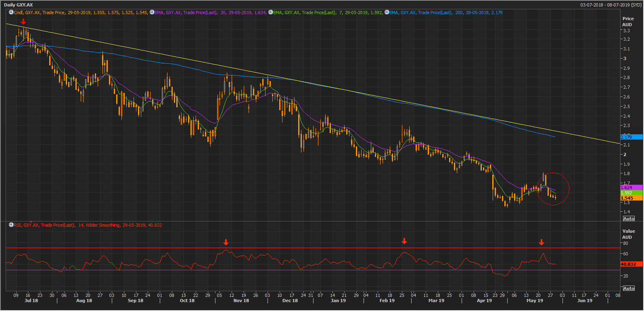Click the blue 2.179 EMA value tag

click(x=631, y=137)
